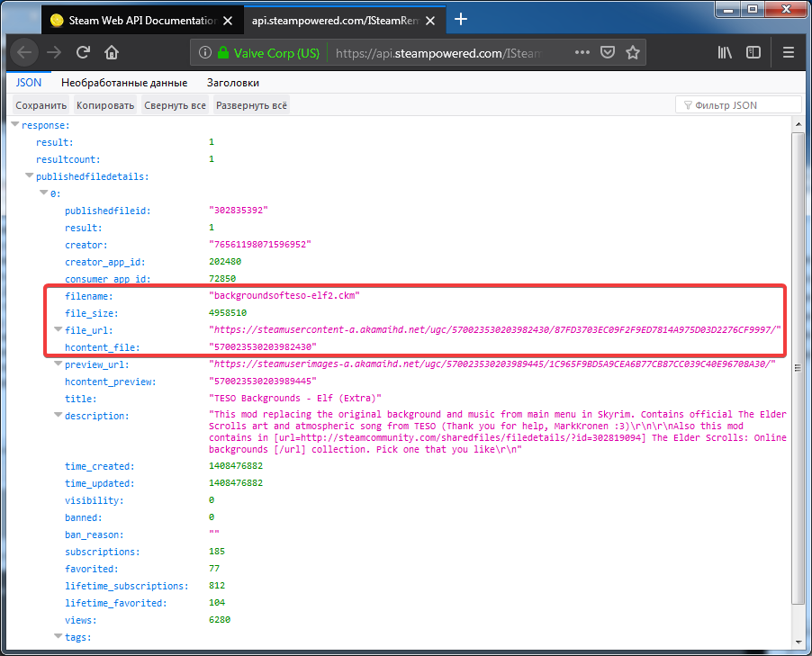
Task: Select the hcontent_file key
Action: click(x=103, y=347)
